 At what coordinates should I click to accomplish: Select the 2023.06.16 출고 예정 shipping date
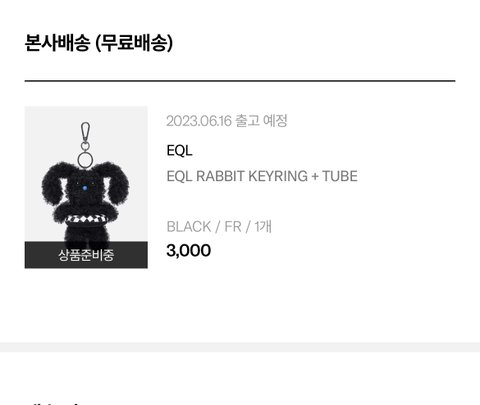227,121
